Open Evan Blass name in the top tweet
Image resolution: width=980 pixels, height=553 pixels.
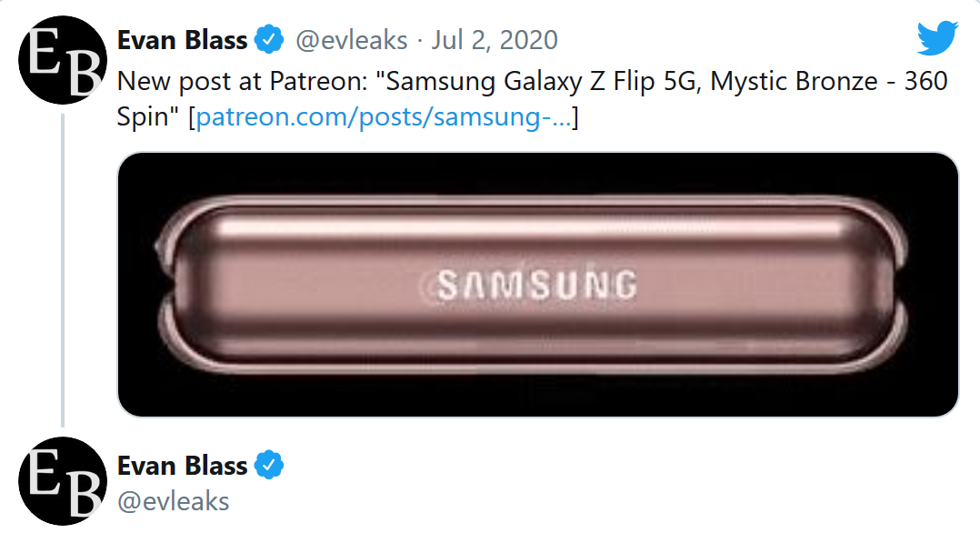182,40
